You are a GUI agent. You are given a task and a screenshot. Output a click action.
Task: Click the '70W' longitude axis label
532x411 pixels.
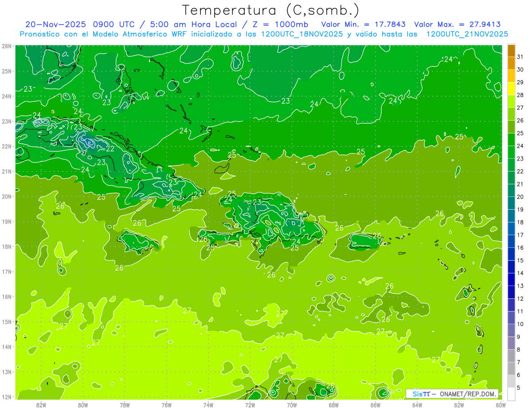point(292,405)
